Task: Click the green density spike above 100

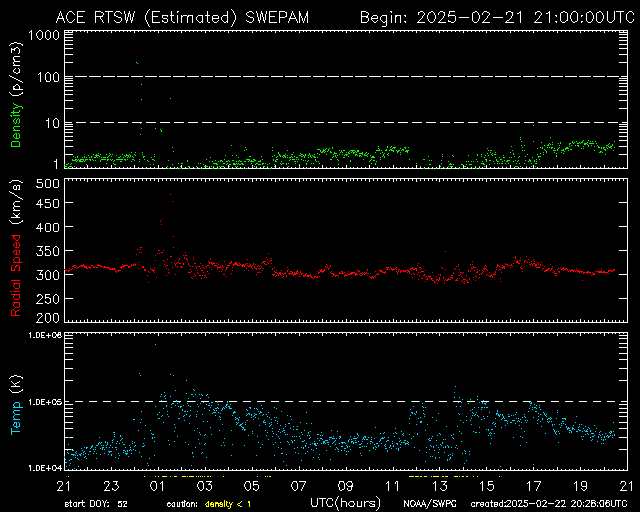Action: 137,63
